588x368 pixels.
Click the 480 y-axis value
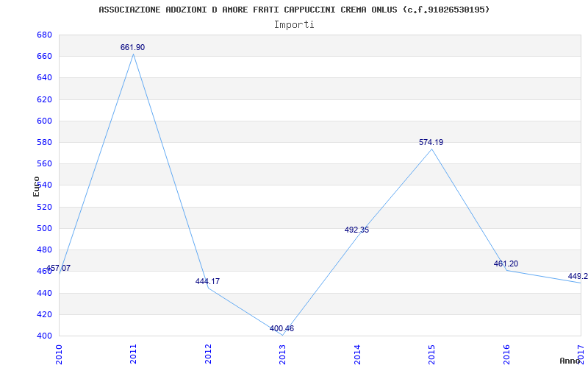point(44,250)
